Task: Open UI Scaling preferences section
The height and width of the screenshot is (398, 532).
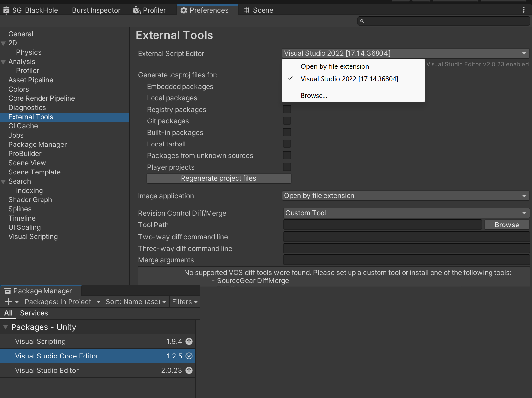Action: pyautogui.click(x=65, y=227)
